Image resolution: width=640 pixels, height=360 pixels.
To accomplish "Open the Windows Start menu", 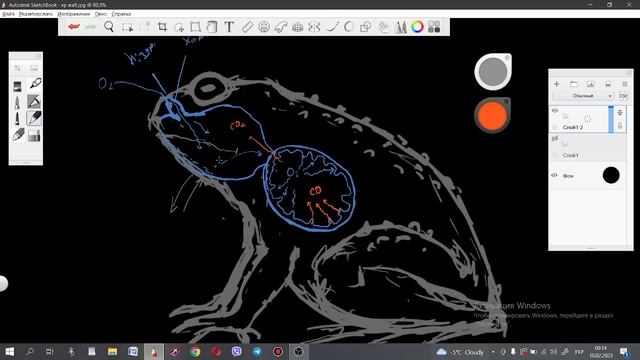I will (9, 352).
